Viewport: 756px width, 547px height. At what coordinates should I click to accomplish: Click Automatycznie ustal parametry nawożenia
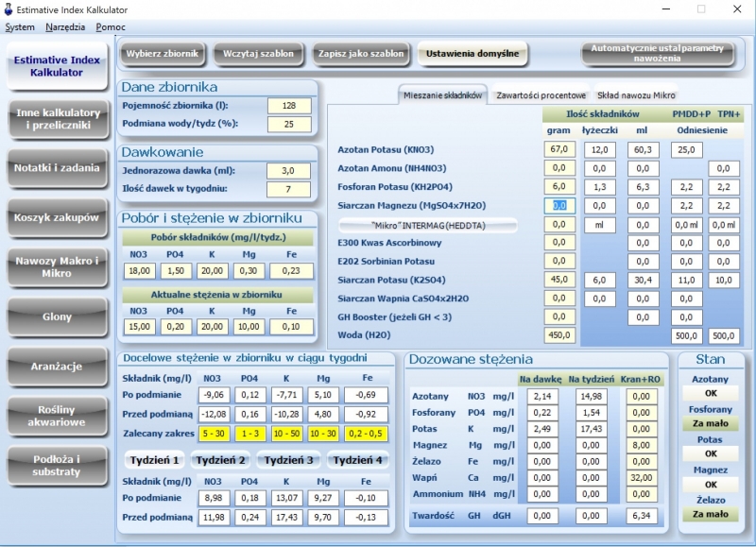tap(657, 54)
